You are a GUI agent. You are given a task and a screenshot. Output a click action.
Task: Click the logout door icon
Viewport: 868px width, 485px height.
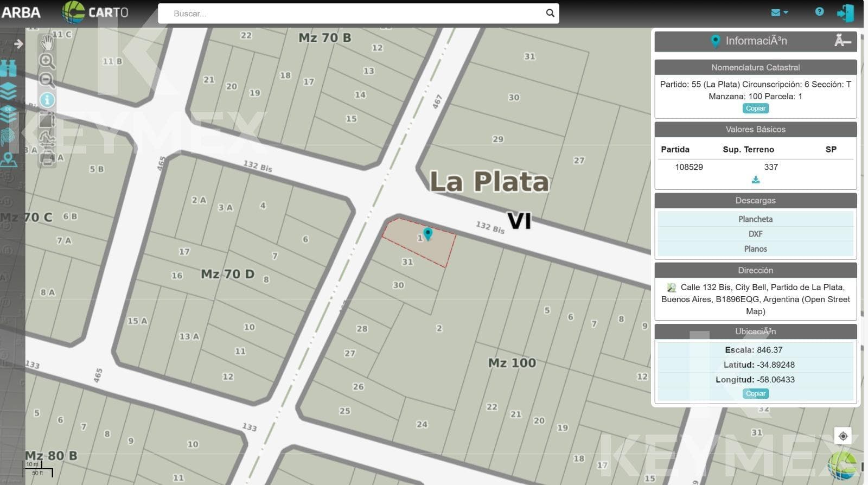pos(846,13)
